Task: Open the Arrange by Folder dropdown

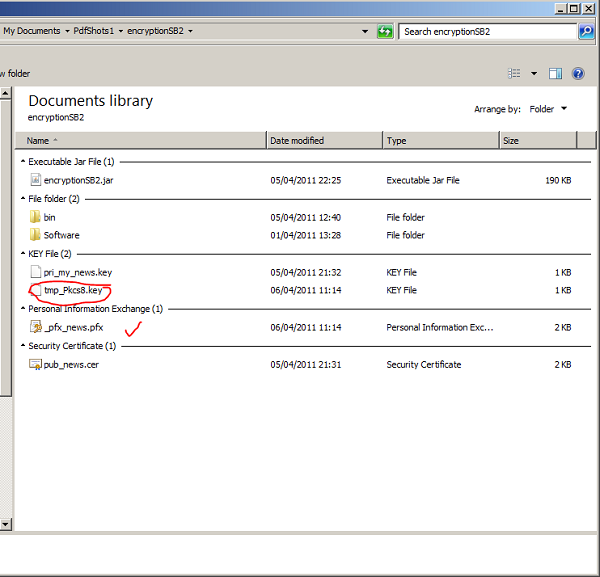Action: [548, 109]
